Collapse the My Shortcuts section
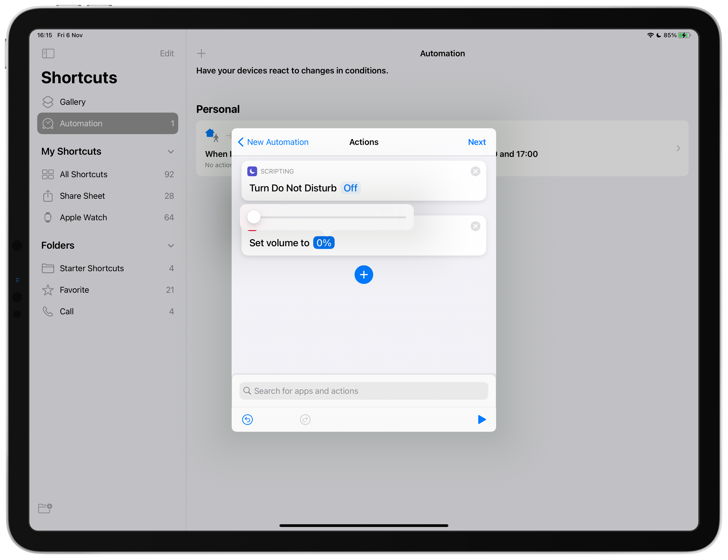 [x=171, y=152]
